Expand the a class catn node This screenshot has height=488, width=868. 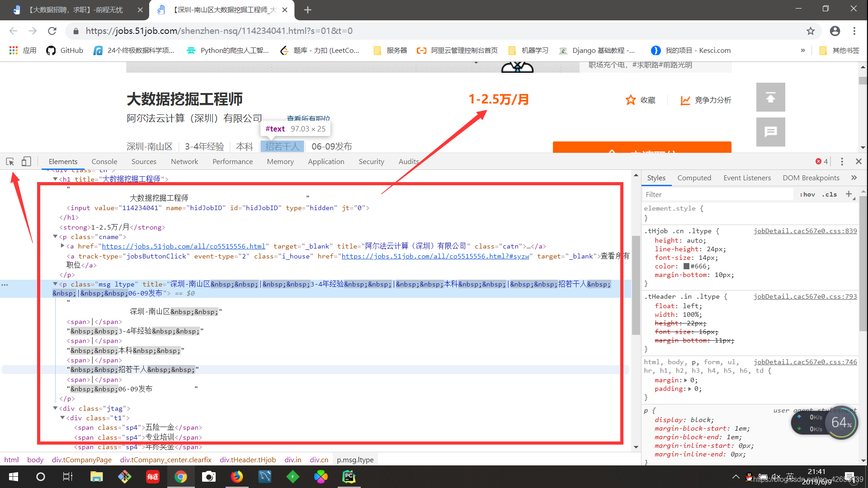pos(62,246)
